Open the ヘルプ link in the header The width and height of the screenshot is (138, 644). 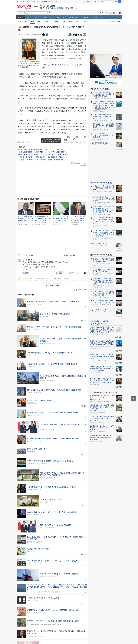pos(94,2)
